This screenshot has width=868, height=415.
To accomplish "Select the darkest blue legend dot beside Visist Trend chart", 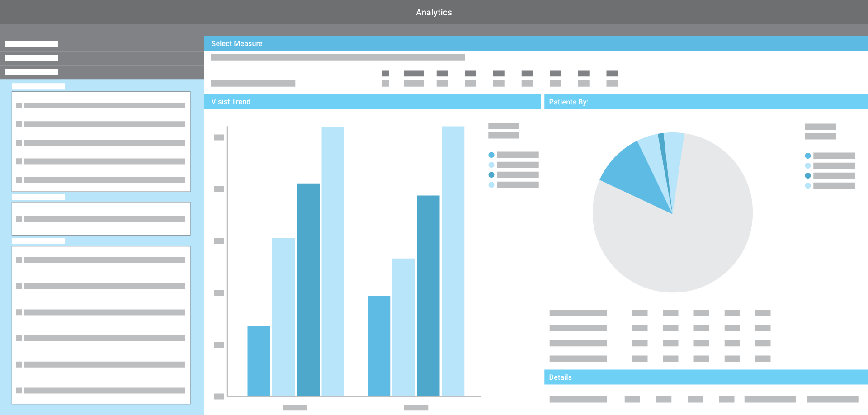I will (x=491, y=174).
